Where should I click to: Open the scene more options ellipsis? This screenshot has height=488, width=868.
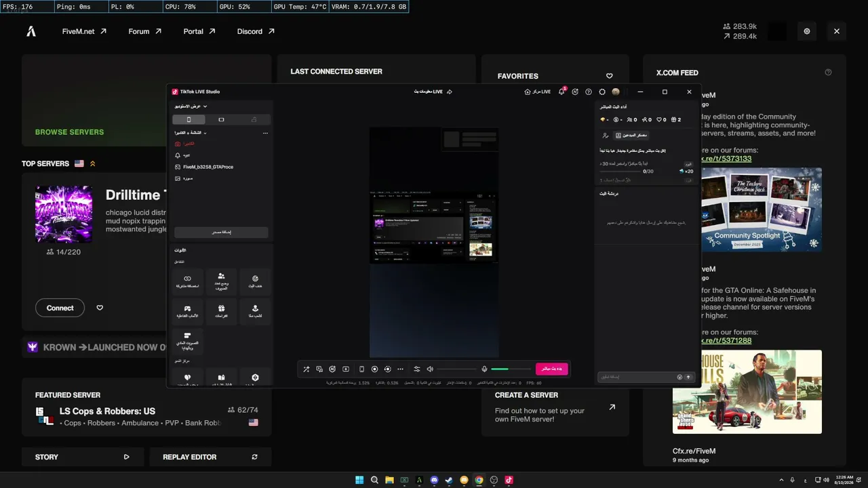[x=265, y=133]
